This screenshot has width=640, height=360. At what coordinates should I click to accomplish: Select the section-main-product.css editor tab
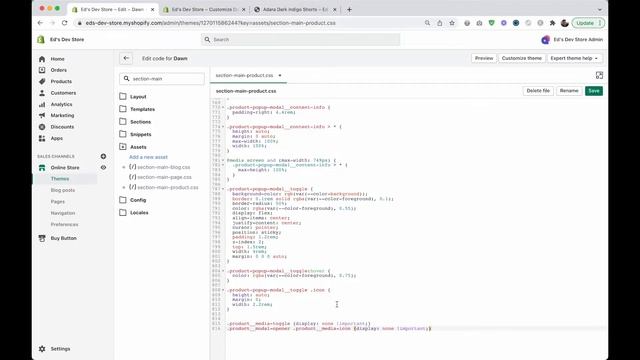244,76
